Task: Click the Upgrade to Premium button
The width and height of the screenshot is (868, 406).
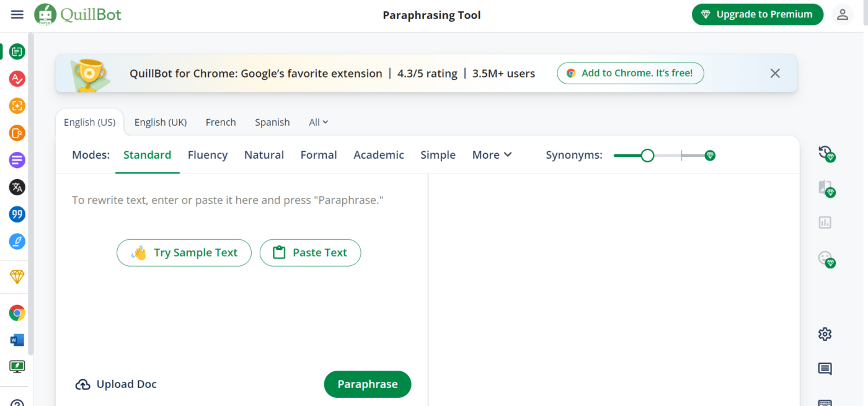Action: click(758, 14)
